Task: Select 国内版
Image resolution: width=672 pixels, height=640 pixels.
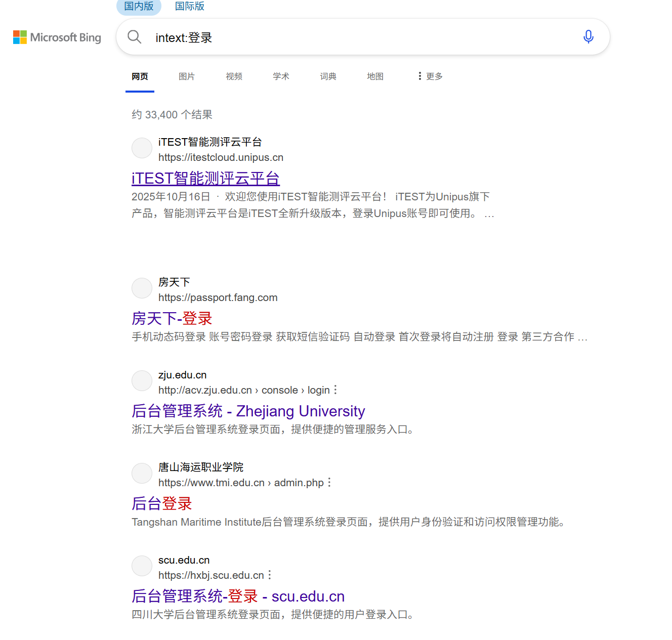Action: pos(138,6)
